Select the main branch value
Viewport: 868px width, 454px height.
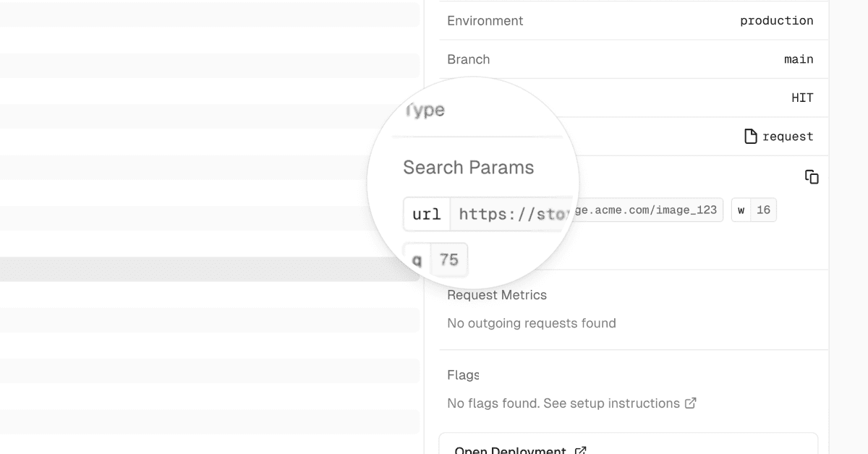[x=799, y=59]
